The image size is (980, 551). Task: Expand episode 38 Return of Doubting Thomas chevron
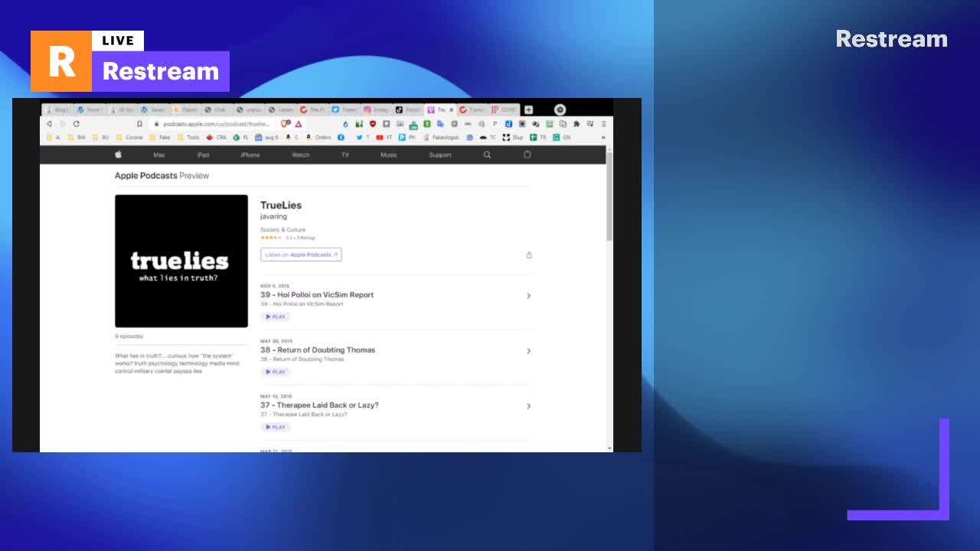[528, 351]
